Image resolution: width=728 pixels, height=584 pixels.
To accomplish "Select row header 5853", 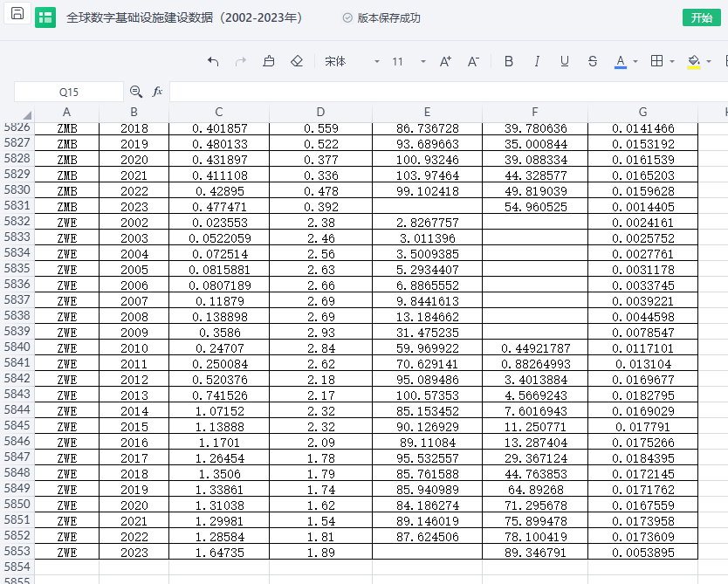I will click(17, 551).
